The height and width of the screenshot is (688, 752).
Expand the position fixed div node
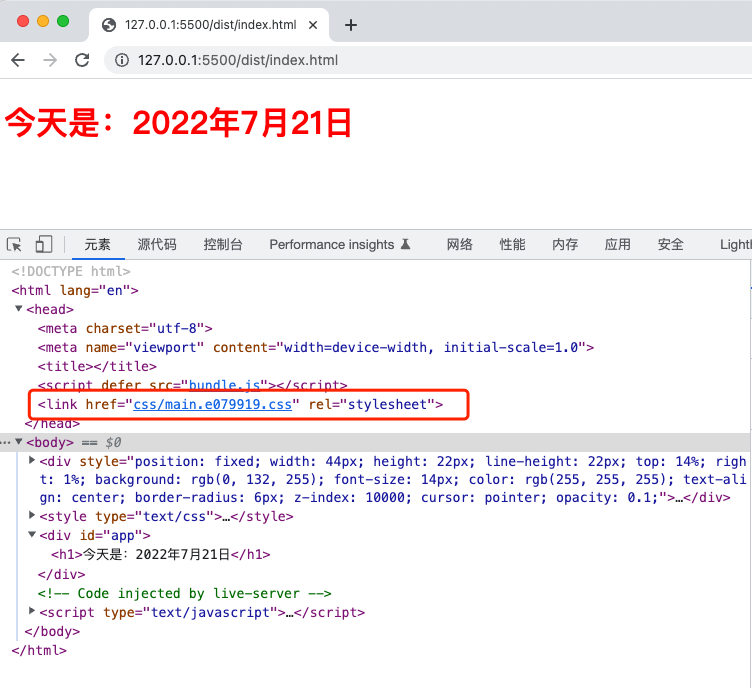coord(32,460)
